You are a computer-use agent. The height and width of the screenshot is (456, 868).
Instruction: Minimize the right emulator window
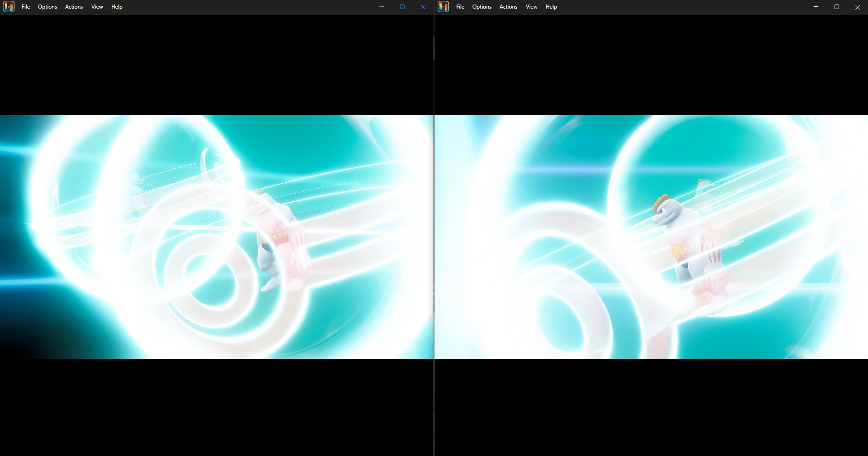coord(816,7)
